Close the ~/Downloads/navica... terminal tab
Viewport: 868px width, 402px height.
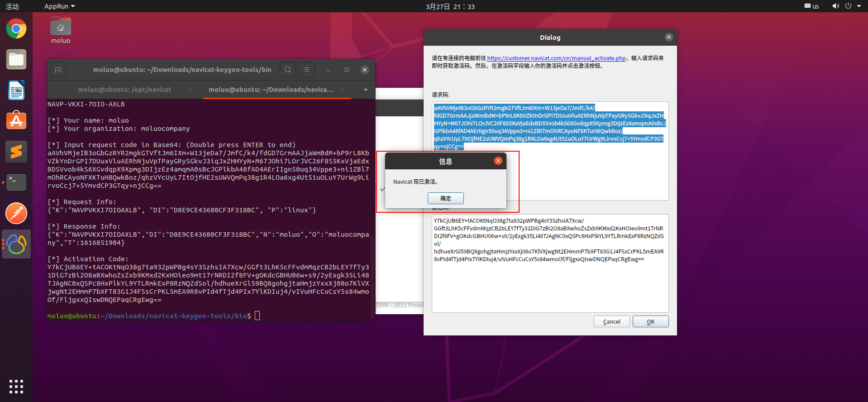pos(343,90)
